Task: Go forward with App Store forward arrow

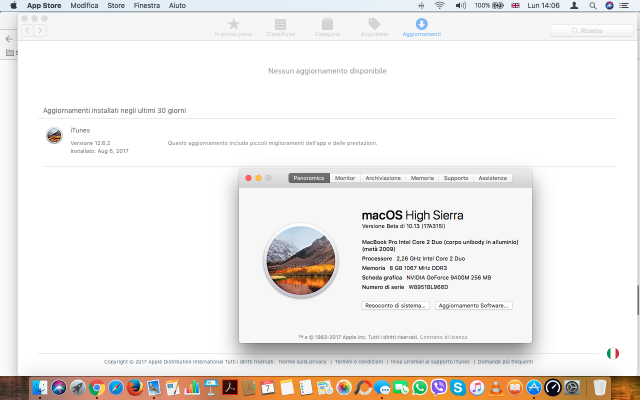Action: tap(40, 31)
